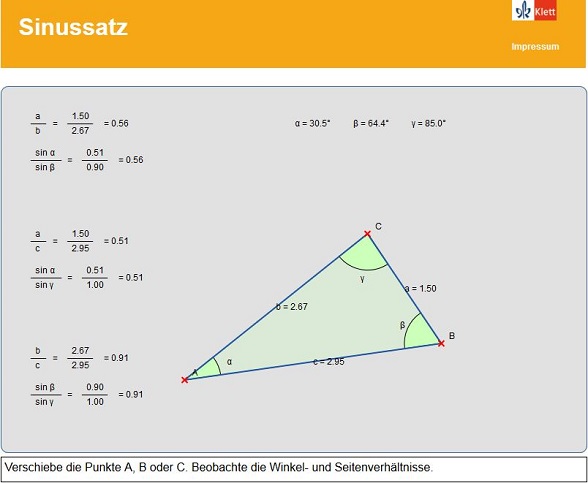Click the letter C vertex label

pos(378,226)
